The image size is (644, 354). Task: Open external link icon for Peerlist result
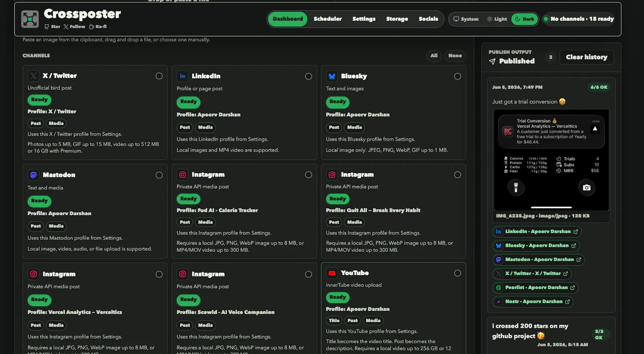coord(572,288)
